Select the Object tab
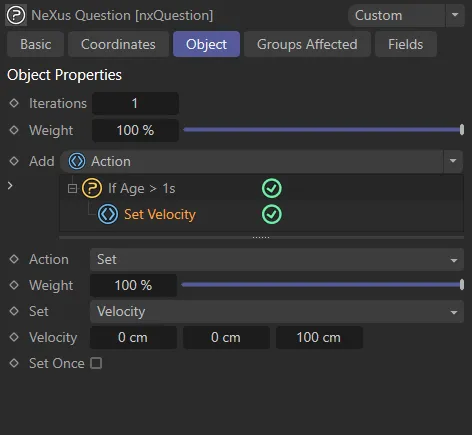The image size is (472, 435). [x=206, y=44]
